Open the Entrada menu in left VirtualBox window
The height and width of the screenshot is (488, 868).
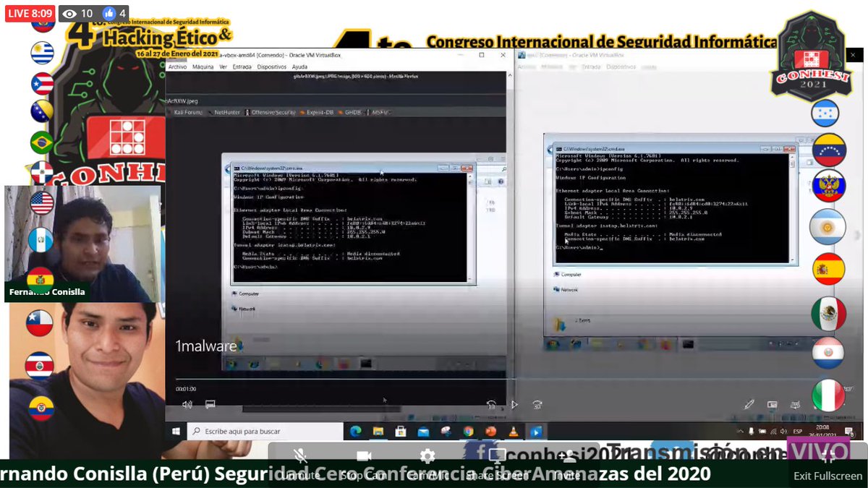tap(242, 67)
